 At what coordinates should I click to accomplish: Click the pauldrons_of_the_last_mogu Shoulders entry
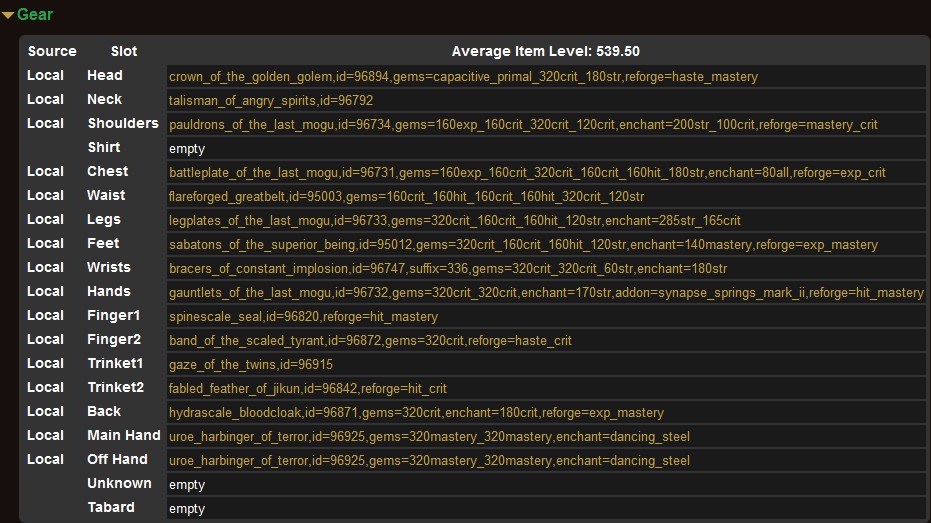[x=523, y=125]
